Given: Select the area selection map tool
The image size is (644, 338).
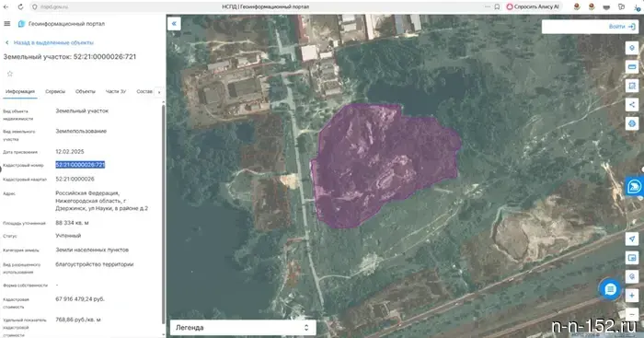Looking at the screenshot, I should point(632,86).
